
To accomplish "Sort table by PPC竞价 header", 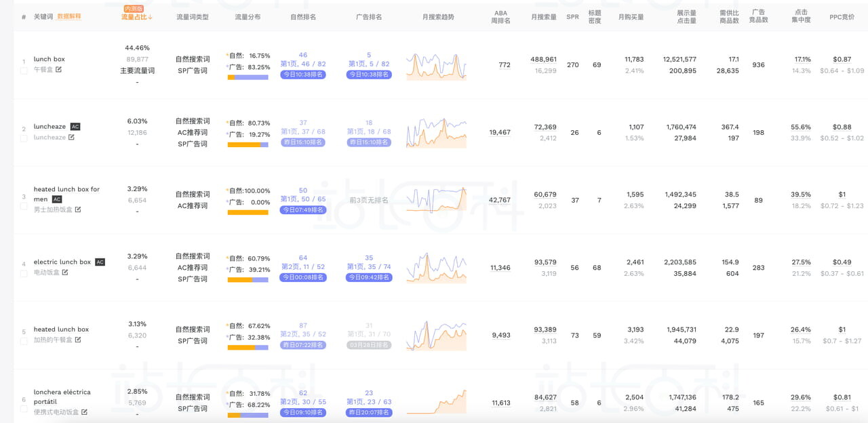I will [842, 16].
